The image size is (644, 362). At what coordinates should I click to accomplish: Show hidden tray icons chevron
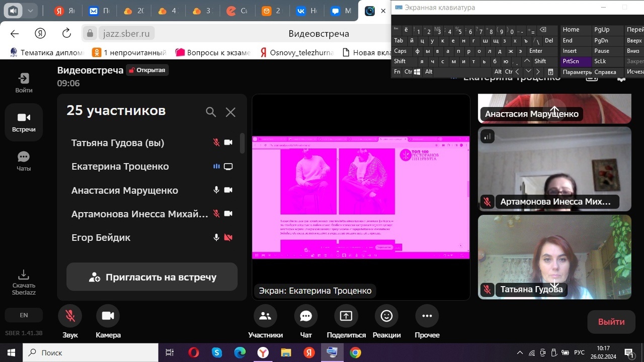coord(520,352)
